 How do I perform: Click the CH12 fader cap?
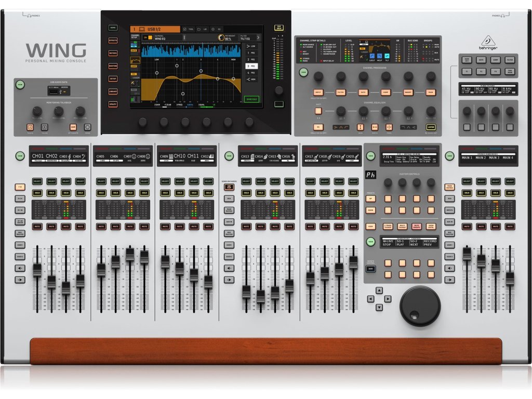(208, 282)
